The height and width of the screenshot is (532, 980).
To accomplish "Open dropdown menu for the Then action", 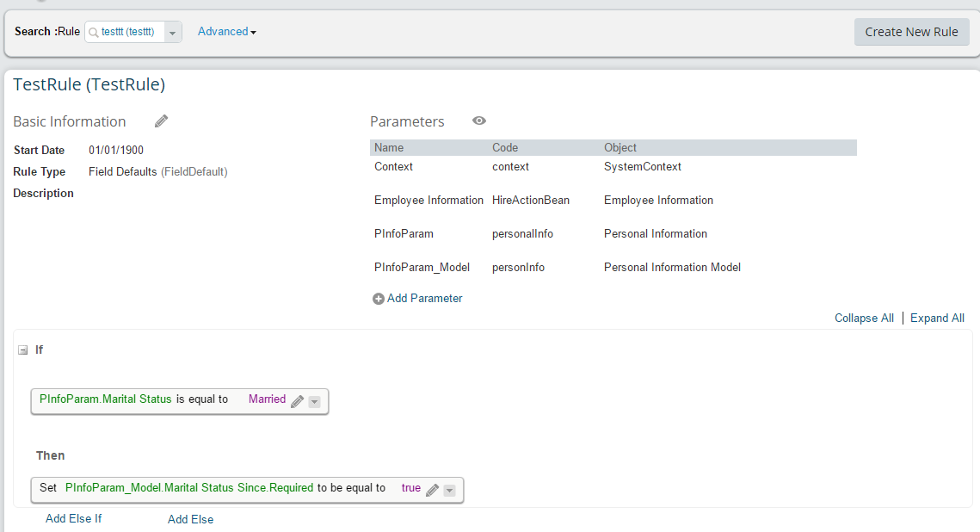I will [449, 491].
